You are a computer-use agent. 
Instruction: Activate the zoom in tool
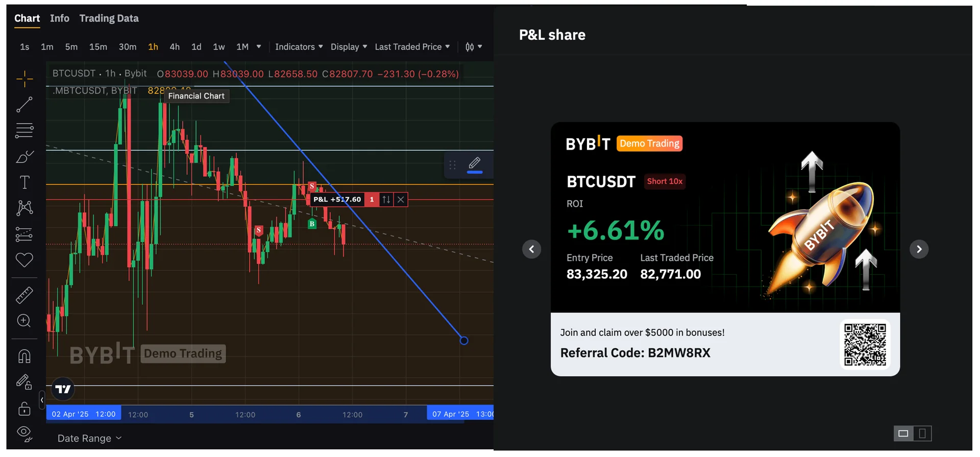[x=24, y=321]
